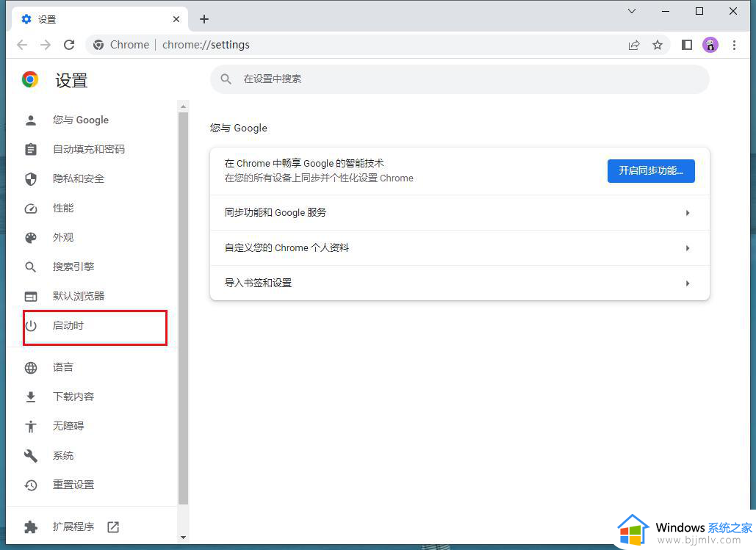756x550 pixels.
Task: Open a new tab with the plus button
Action: [204, 19]
